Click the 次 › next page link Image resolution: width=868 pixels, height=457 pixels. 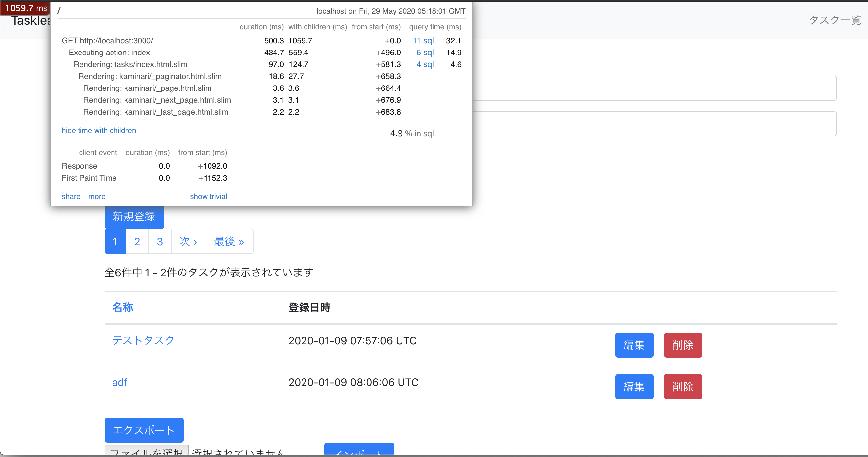[x=188, y=241]
